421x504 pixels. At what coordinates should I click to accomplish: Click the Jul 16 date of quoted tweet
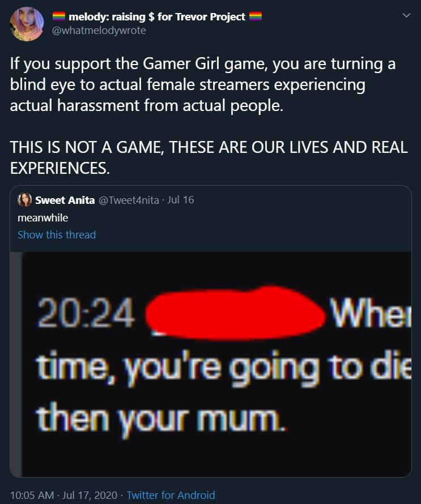pos(180,200)
